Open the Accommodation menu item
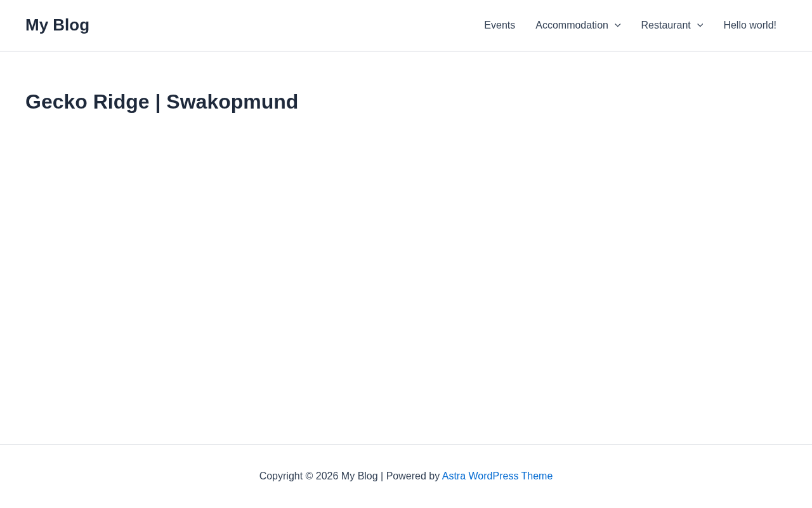This screenshot has height=508, width=812. point(578,25)
